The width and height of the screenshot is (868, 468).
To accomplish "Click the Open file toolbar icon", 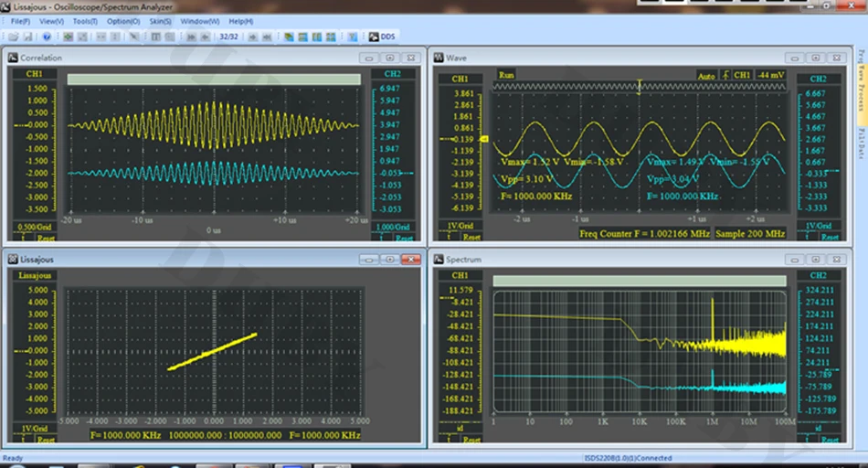I will (x=14, y=37).
